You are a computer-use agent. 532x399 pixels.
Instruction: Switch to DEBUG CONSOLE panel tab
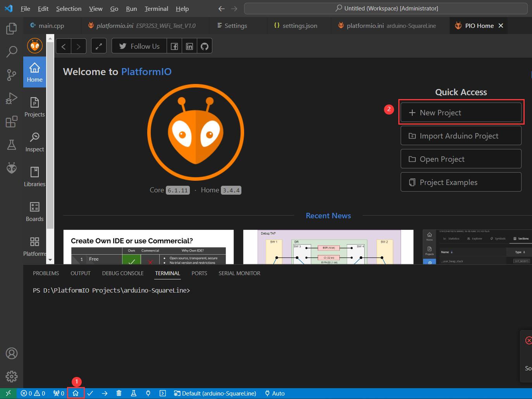123,273
